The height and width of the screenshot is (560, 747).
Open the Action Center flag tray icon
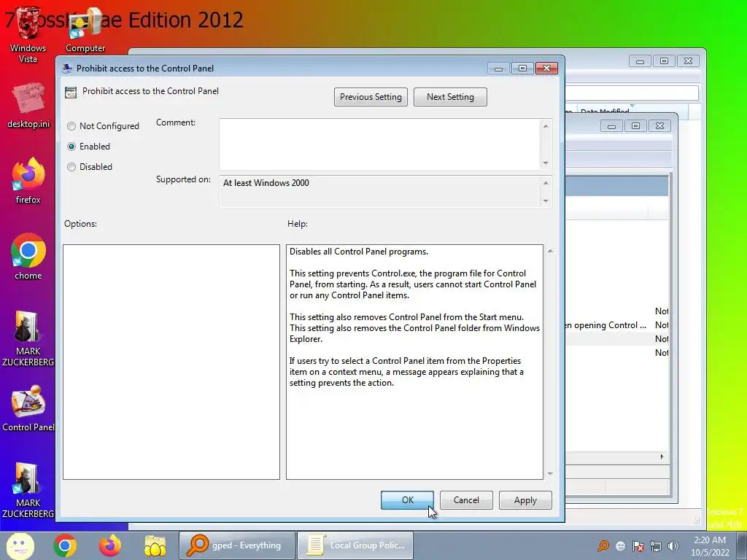[638, 546]
